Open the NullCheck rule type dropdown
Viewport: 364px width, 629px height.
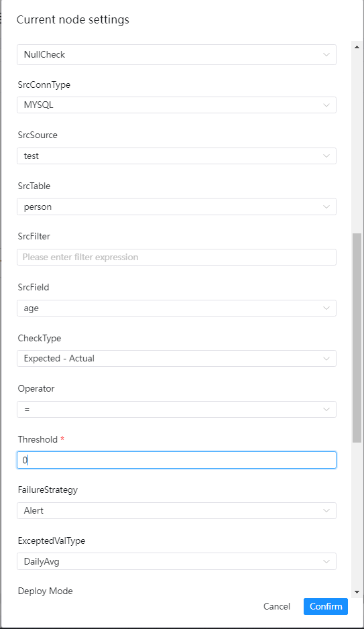tap(176, 54)
